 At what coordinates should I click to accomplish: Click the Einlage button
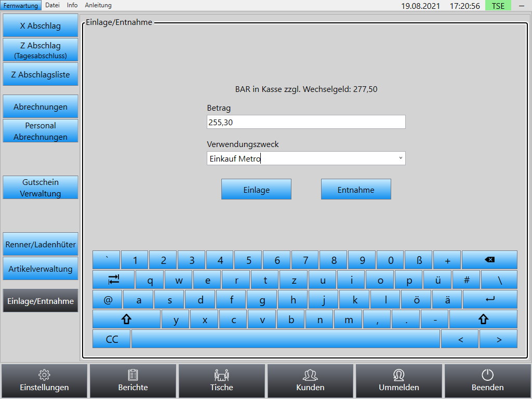[256, 189]
